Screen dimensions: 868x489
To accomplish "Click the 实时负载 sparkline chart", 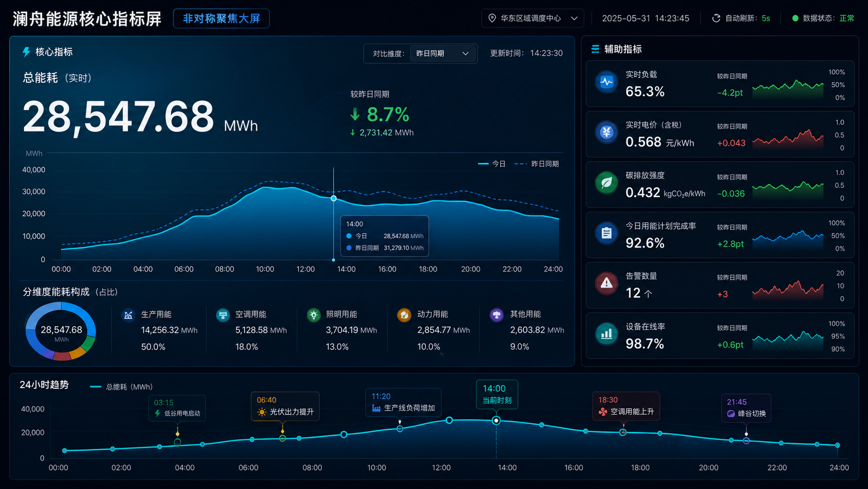I will pyautogui.click(x=788, y=88).
